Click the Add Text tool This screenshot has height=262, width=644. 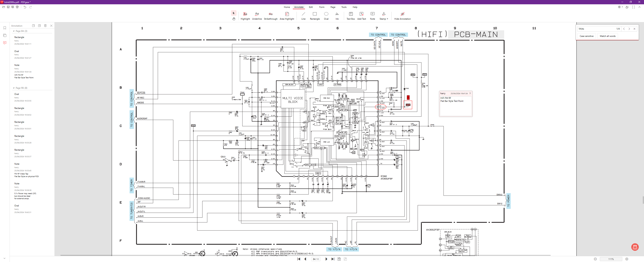tap(361, 16)
